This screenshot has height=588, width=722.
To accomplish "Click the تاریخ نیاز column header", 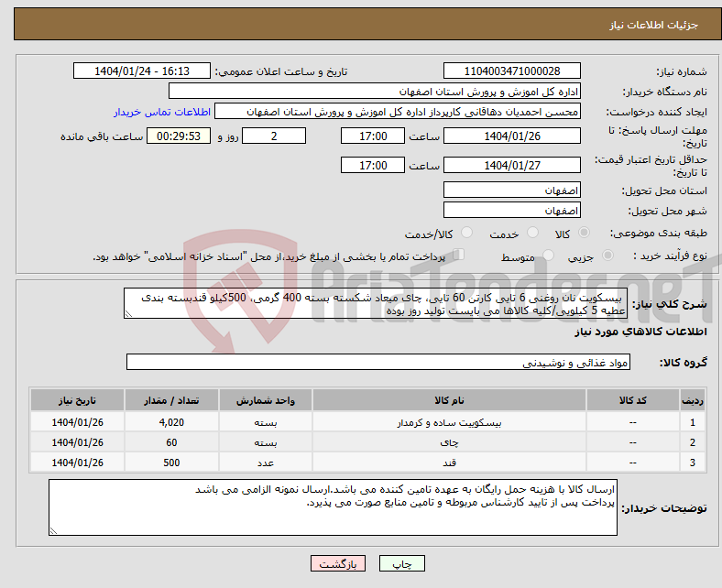I will click(x=77, y=400).
